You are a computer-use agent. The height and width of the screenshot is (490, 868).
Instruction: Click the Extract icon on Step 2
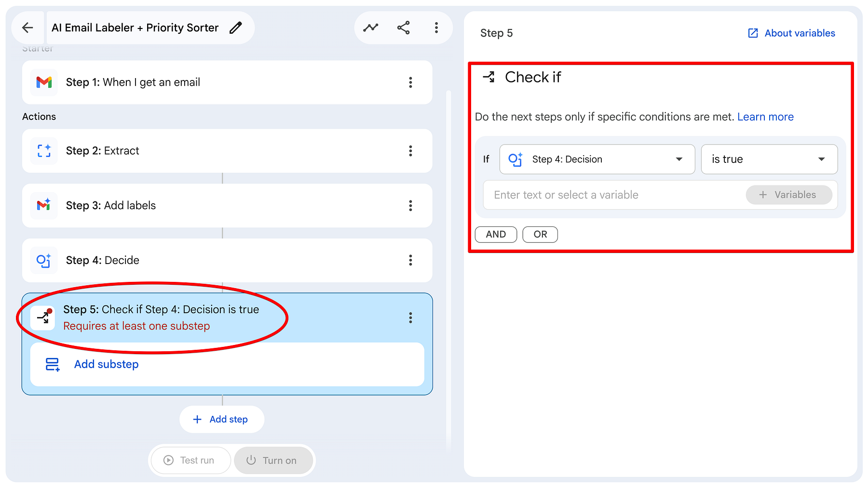click(44, 151)
